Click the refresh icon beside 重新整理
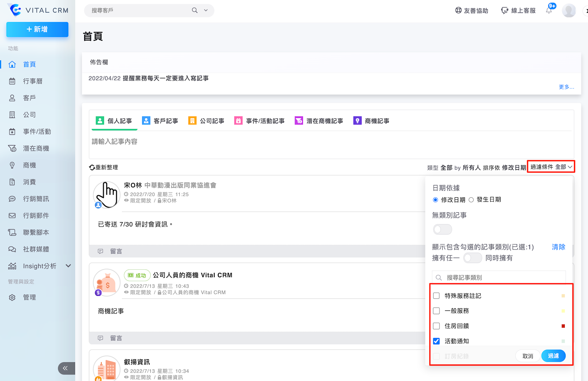This screenshot has width=588, height=381. pyautogui.click(x=92, y=168)
